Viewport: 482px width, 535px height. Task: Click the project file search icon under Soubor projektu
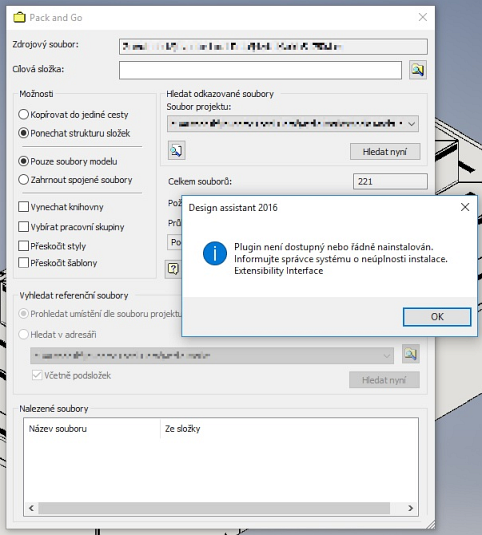pos(176,150)
